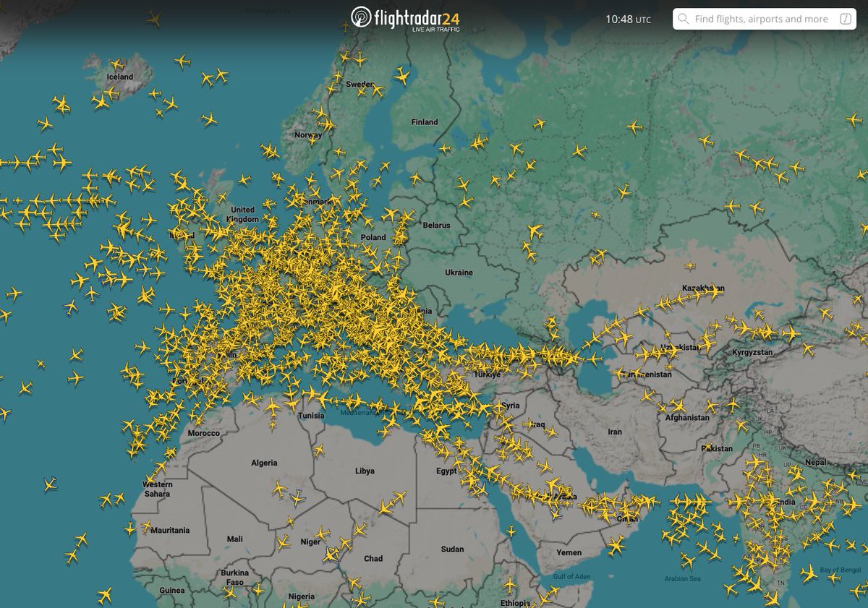Click the Nepal map label
The height and width of the screenshot is (608, 868).
coord(816,462)
